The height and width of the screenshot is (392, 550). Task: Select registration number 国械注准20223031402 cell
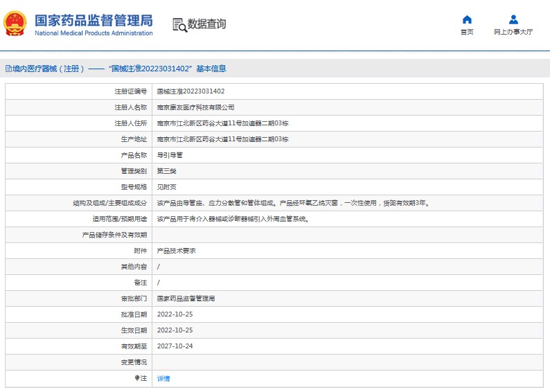click(x=190, y=91)
